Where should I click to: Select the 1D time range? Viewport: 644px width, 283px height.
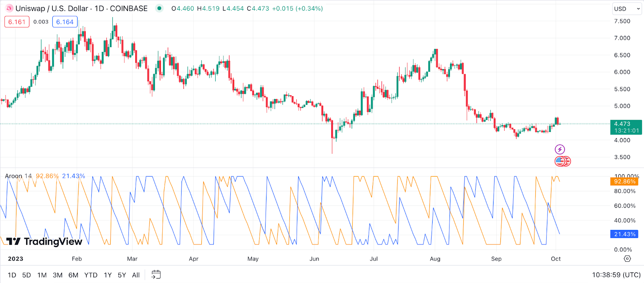point(12,275)
